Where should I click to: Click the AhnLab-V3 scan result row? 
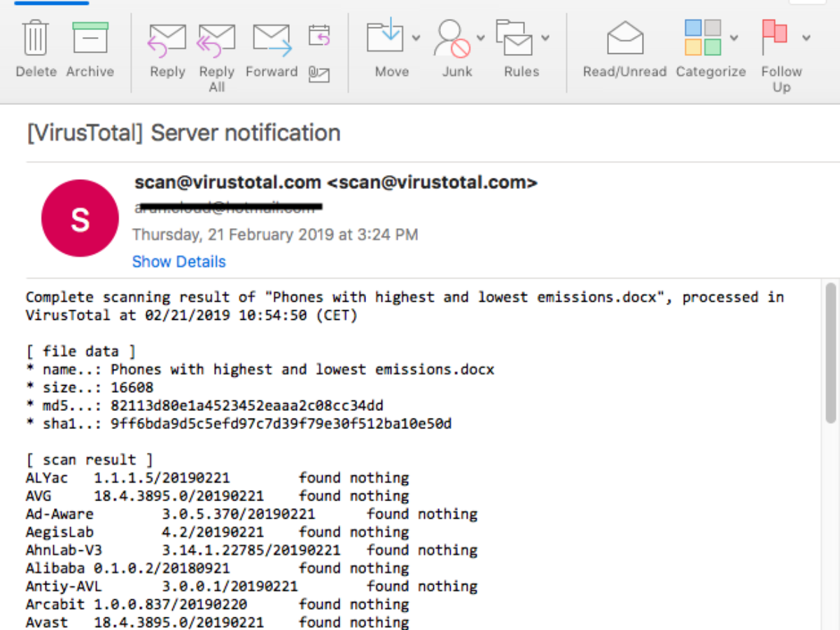251,551
